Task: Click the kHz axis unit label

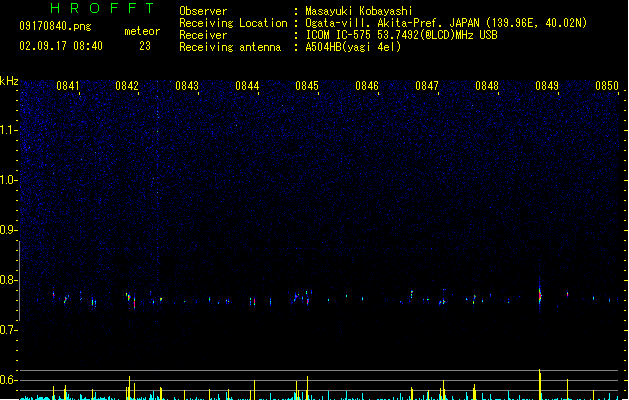Action: tap(9, 81)
